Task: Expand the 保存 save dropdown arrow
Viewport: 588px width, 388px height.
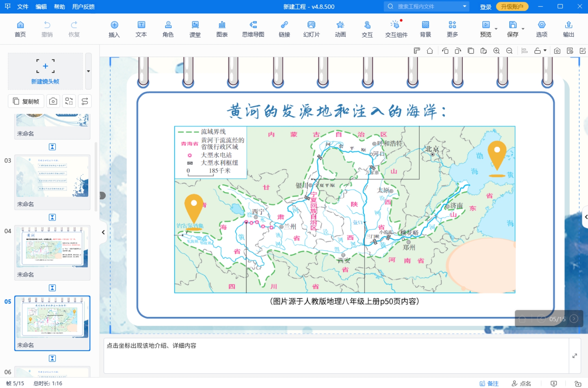Action: (523, 29)
